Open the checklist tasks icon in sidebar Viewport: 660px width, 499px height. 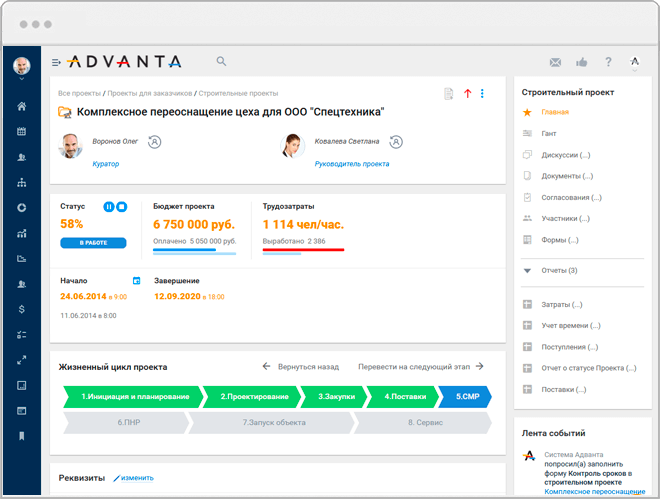(21, 334)
